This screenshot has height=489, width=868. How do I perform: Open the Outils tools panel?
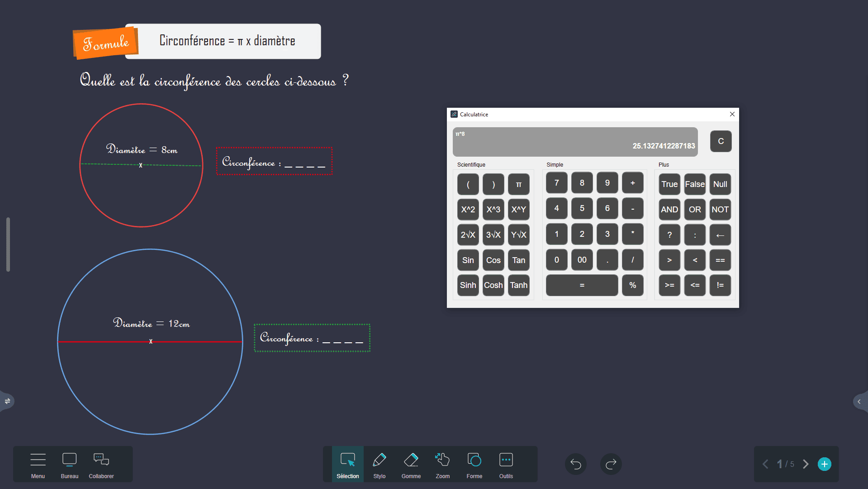pos(506,464)
